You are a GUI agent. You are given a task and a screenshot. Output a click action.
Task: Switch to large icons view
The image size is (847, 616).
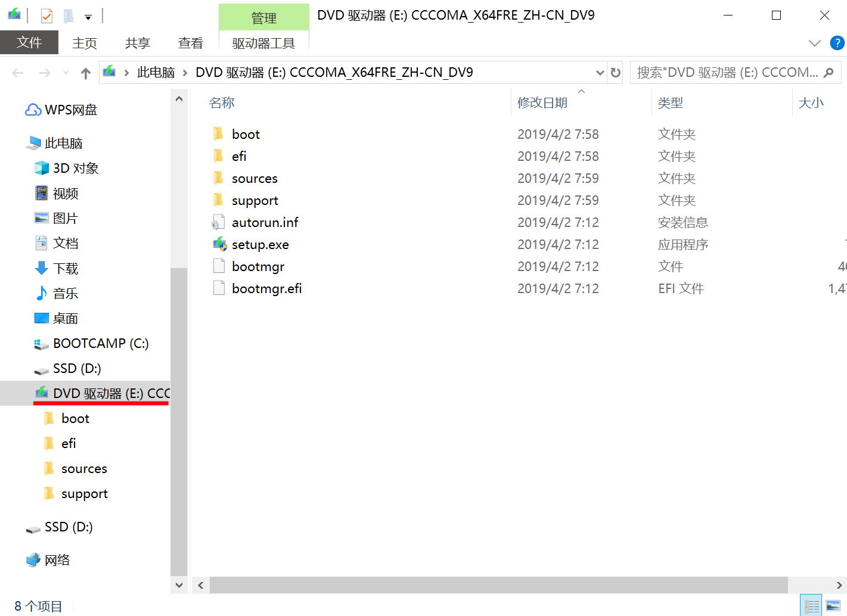[x=833, y=606]
